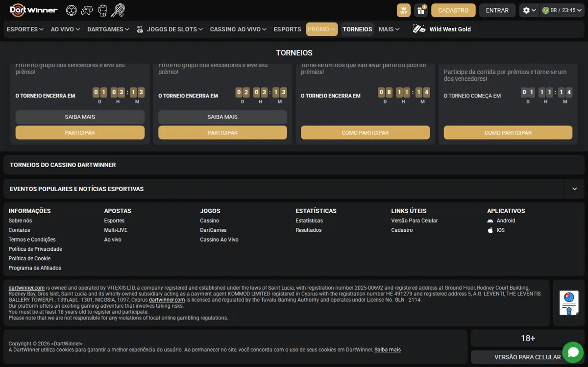This screenshot has height=367, width=588.
Task: Expand the PROMO menu
Action: pos(322,29)
